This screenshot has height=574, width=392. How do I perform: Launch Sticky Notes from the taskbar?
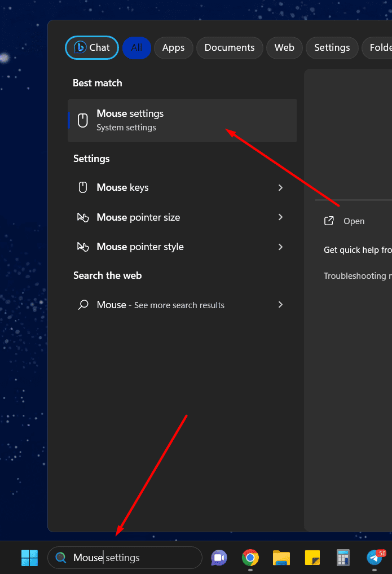pos(312,558)
